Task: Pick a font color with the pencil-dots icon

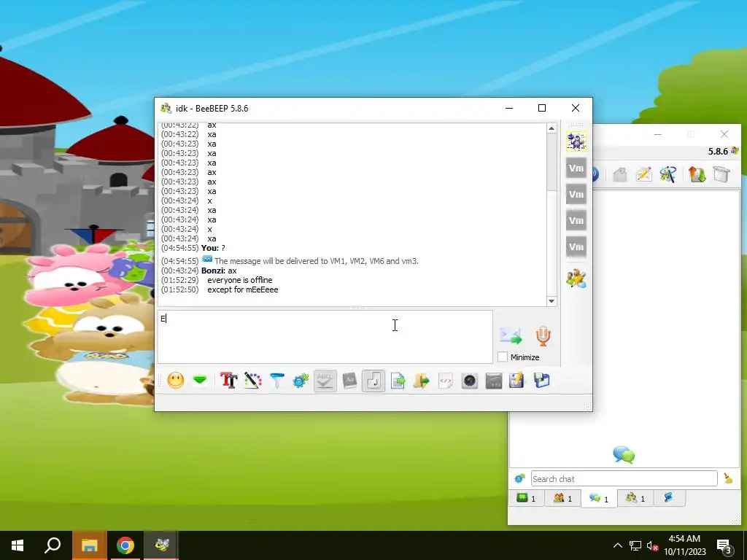Action: [x=253, y=381]
